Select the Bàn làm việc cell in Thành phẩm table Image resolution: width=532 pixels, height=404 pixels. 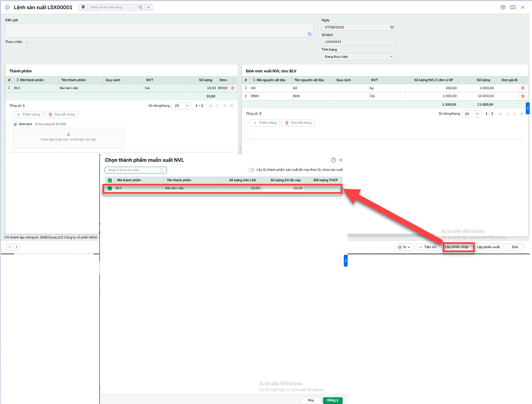tap(81, 88)
